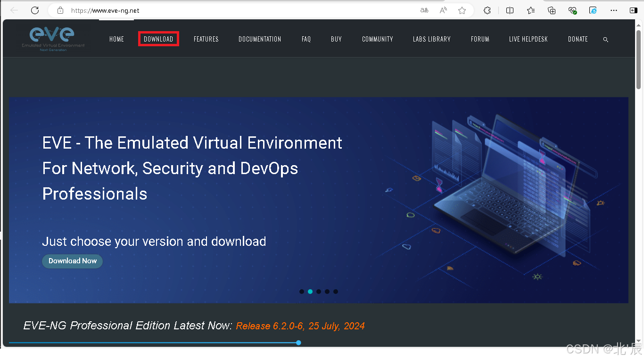Open the DONATE menu item
This screenshot has height=360, width=644.
[578, 39]
